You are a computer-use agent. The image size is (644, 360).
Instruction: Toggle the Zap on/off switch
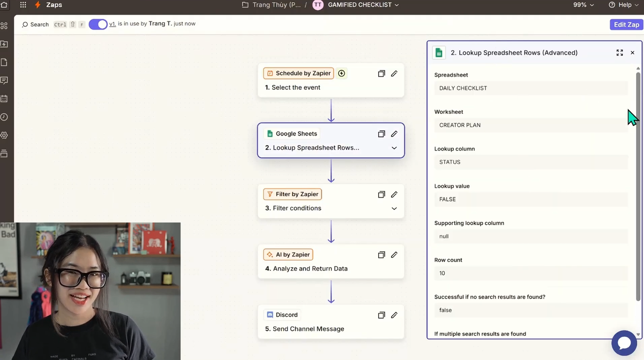(98, 24)
